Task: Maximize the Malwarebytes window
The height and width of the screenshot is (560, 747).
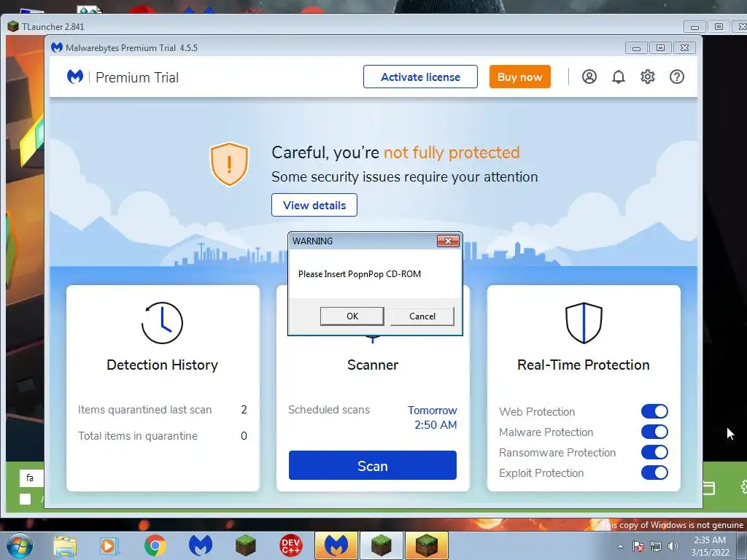Action: coord(660,47)
